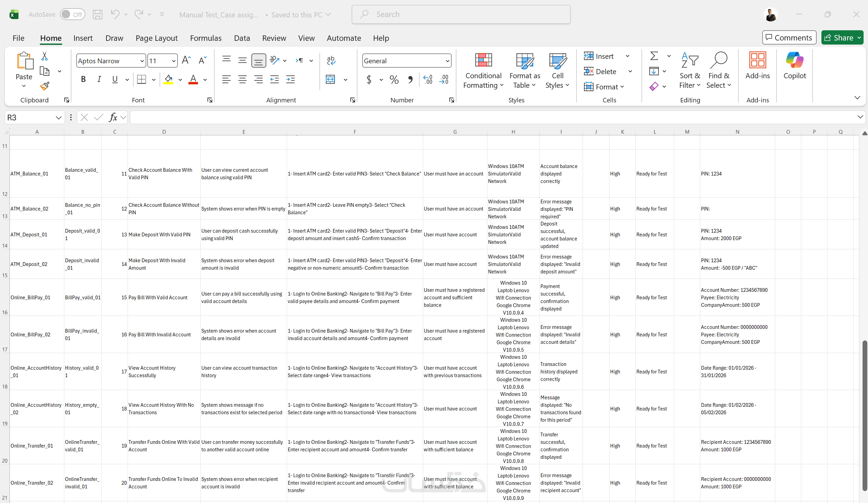Viewport: 868px width, 503px height.
Task: Open the Conditional Formatting menu
Action: tap(483, 71)
